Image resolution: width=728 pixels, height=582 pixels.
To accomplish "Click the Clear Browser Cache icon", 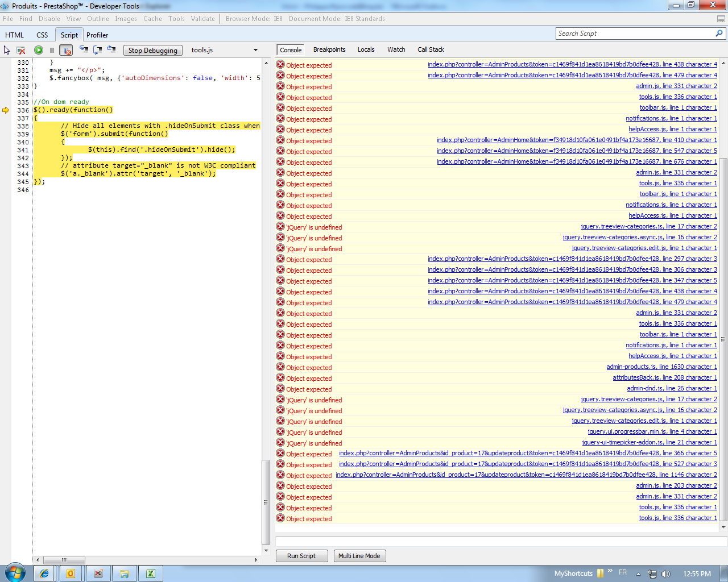I will (21, 50).
